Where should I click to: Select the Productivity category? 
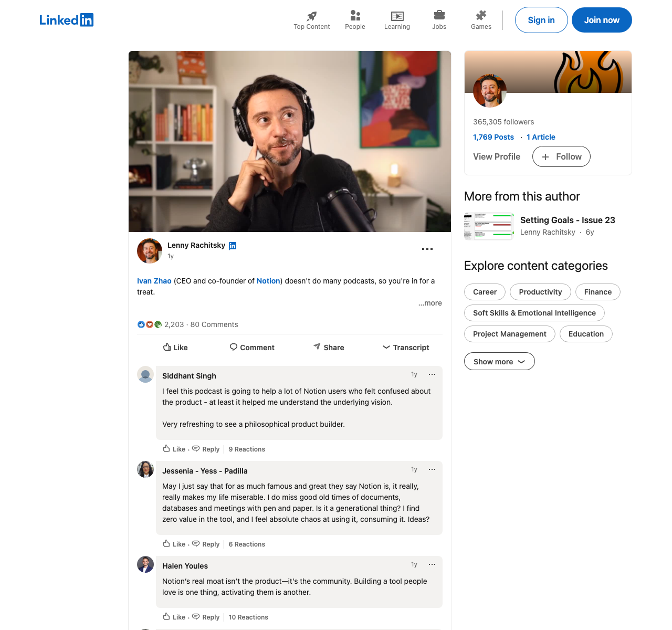click(540, 292)
